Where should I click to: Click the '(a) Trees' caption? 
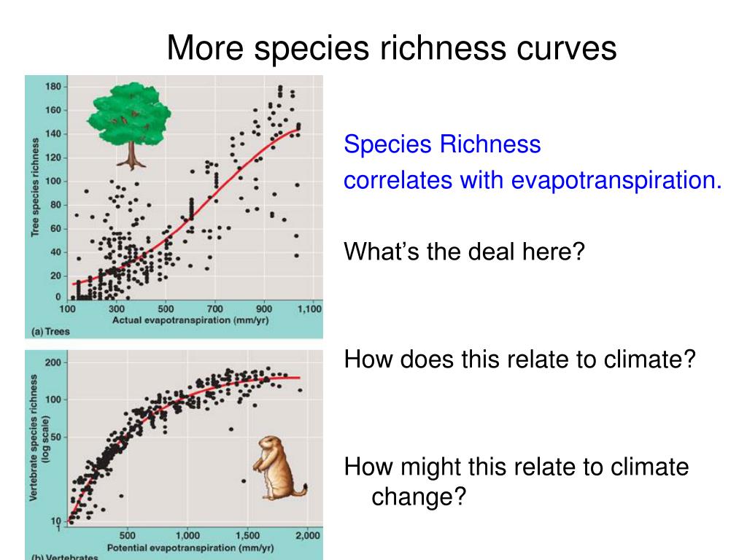[50, 332]
